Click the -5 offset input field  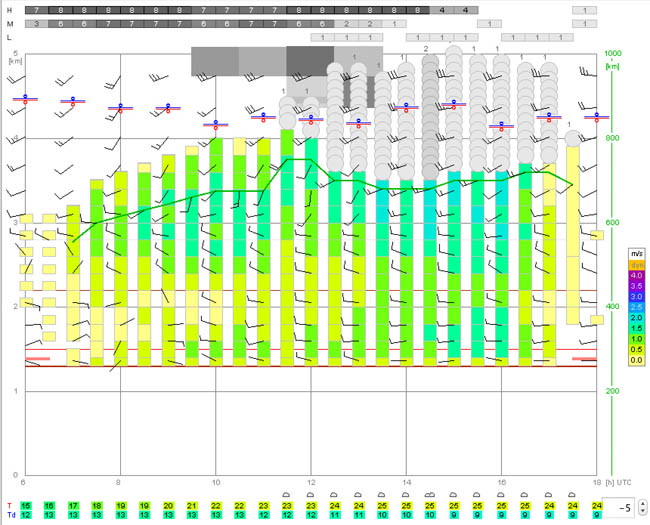tap(620, 508)
